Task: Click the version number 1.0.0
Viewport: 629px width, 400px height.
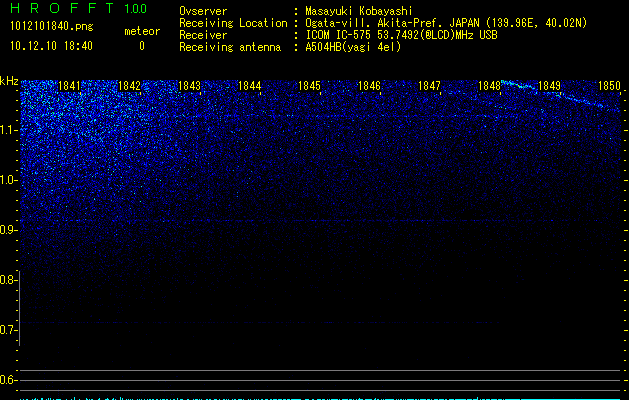Action: pos(136,9)
